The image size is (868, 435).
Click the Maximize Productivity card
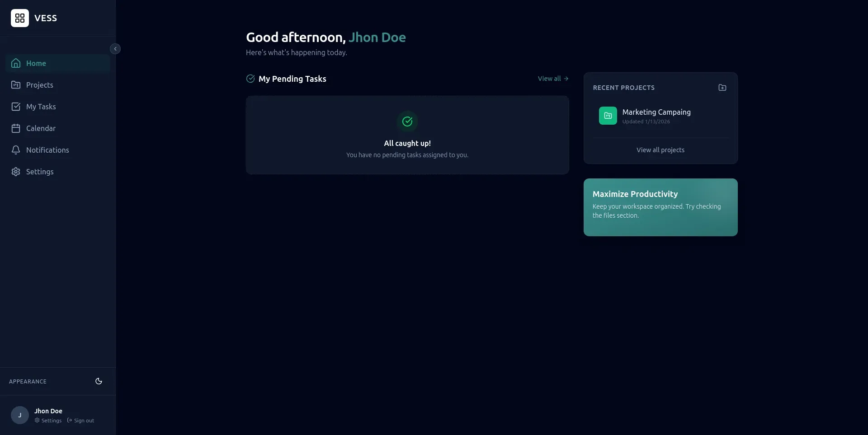(660, 207)
